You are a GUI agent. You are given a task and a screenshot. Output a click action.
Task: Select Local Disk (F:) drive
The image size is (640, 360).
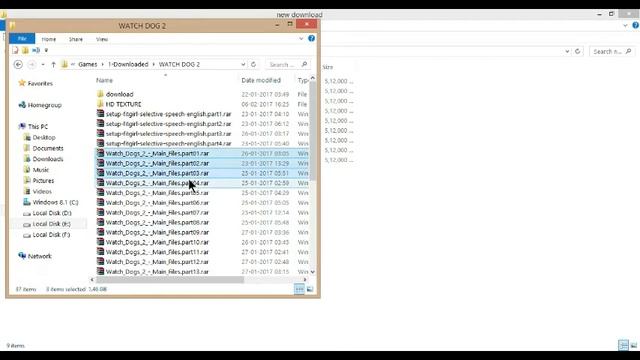coord(51,235)
